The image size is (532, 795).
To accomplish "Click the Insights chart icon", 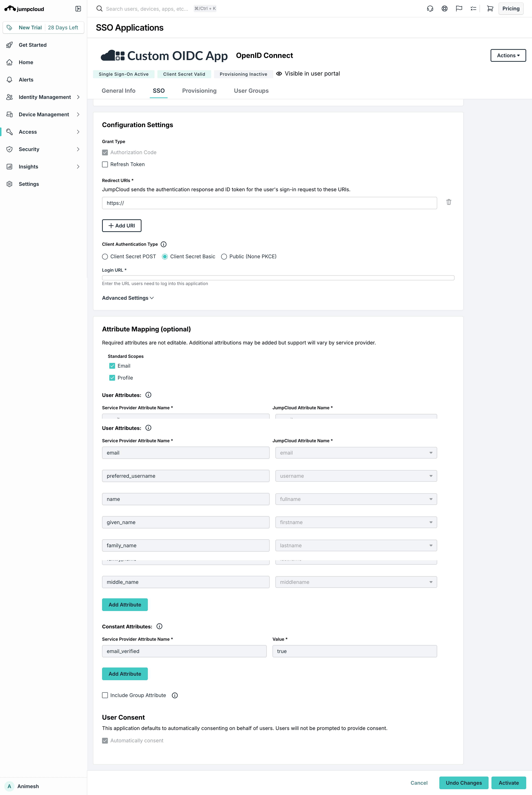I will (x=9, y=167).
